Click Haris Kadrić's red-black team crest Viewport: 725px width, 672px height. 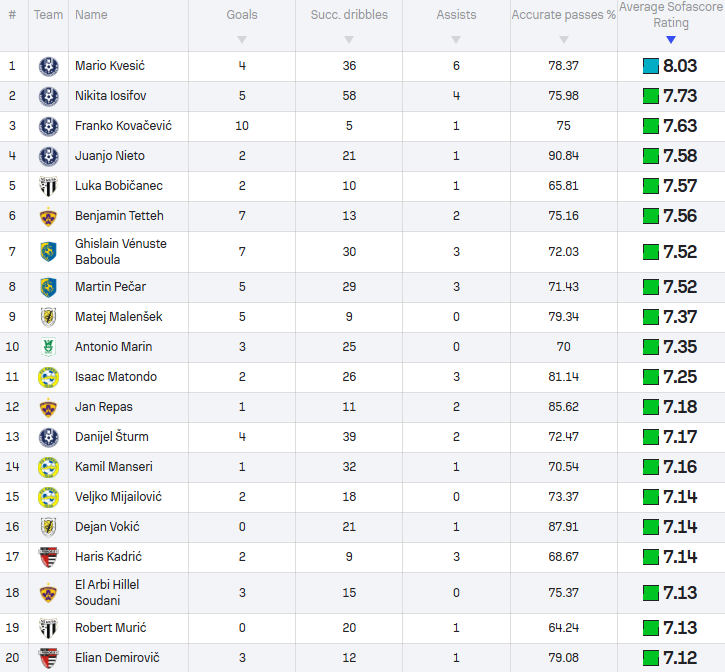(x=48, y=558)
